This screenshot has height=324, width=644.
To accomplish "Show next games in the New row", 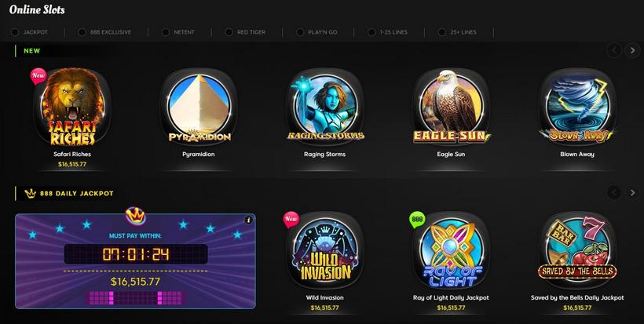I will tap(632, 50).
